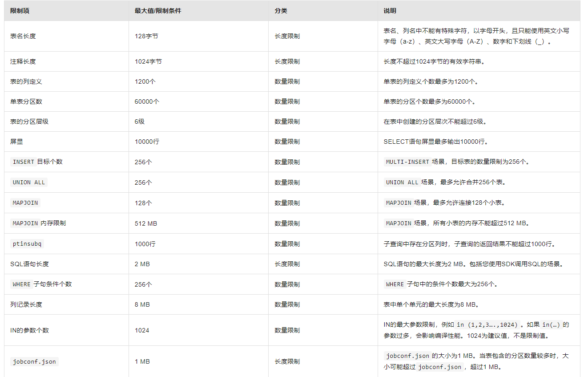
Task: Click the MULTI-INSERT 场景 description
Action: tap(457, 162)
